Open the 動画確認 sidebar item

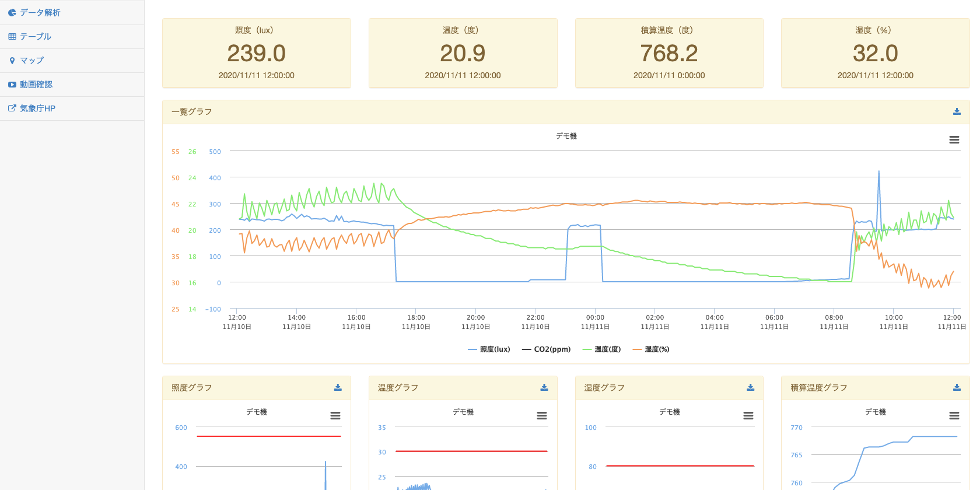tap(72, 84)
